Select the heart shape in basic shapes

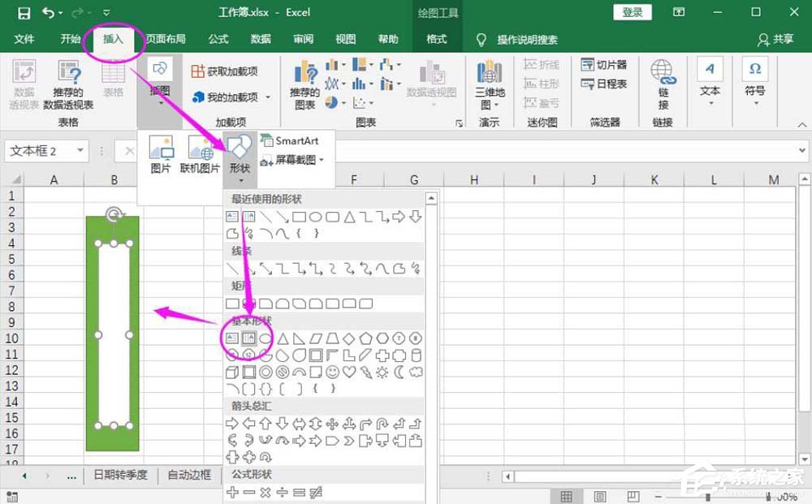tap(349, 372)
